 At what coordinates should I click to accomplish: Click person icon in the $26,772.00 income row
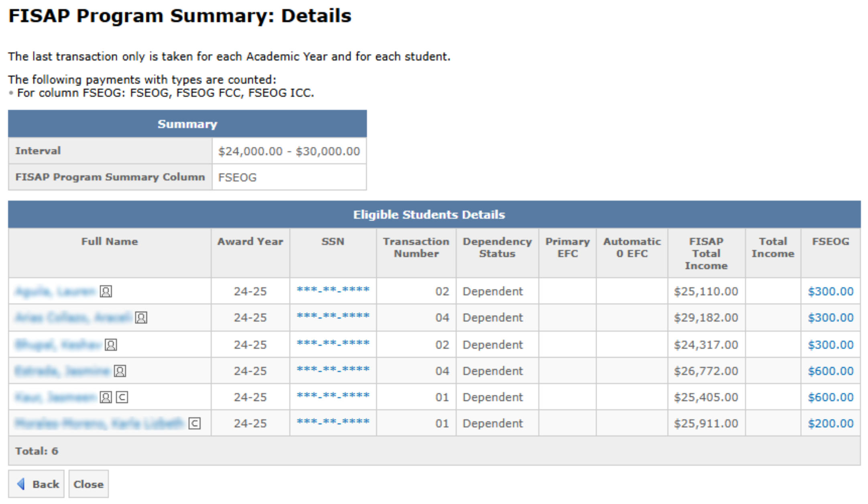pyautogui.click(x=120, y=371)
